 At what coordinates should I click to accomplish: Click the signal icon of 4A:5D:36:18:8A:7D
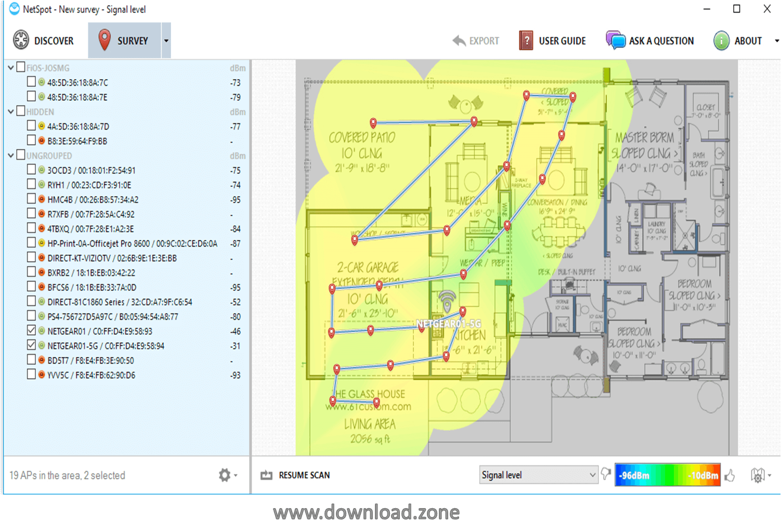[x=42, y=126]
